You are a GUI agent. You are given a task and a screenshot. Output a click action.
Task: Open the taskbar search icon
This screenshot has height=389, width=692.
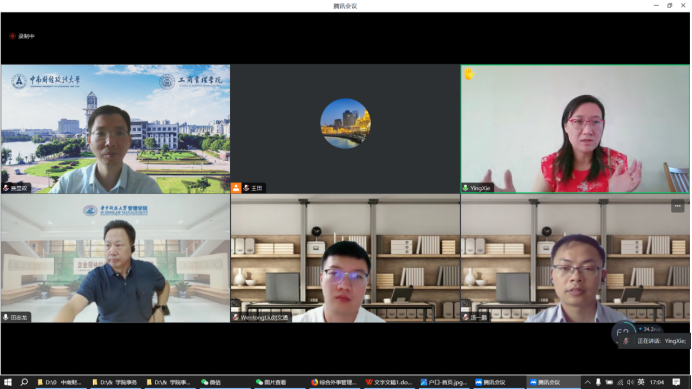click(x=24, y=382)
